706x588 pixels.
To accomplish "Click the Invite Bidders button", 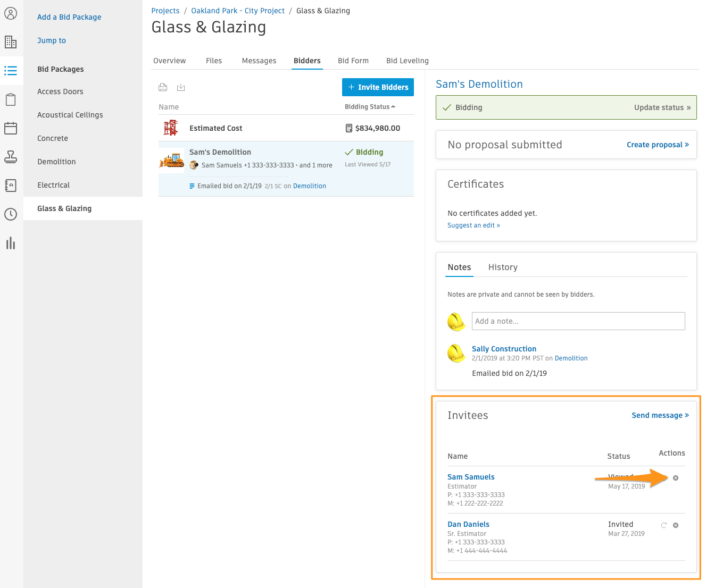I will 378,87.
